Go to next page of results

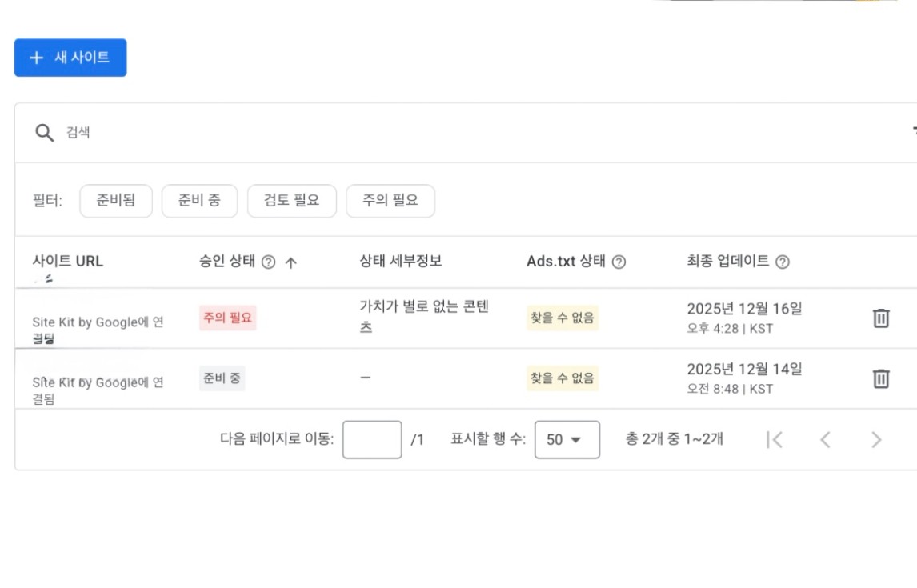pyautogui.click(x=876, y=439)
